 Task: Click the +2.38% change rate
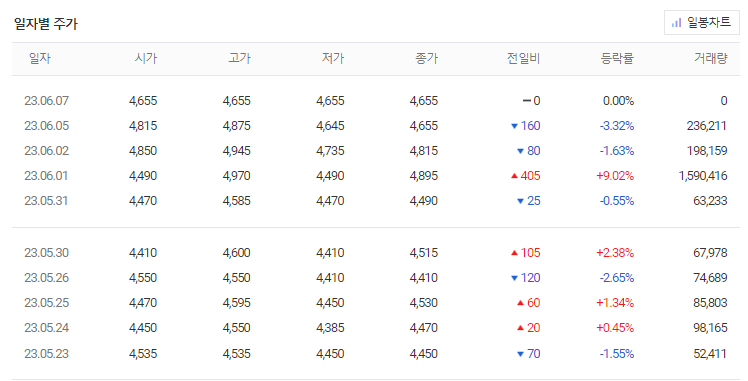615,253
